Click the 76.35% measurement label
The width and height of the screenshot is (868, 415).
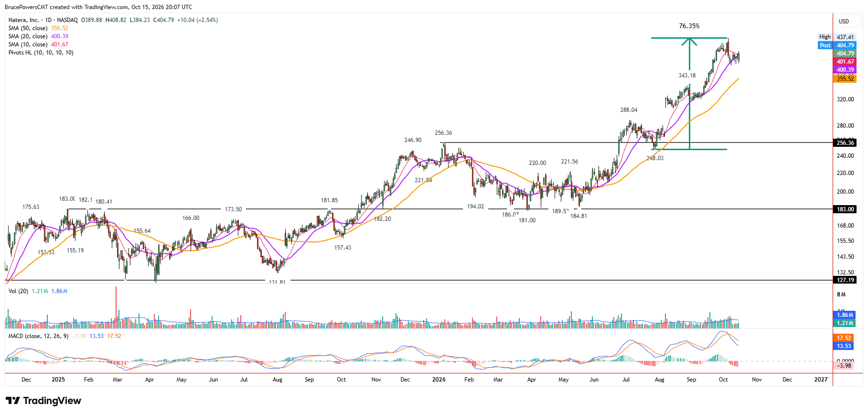[x=689, y=26]
